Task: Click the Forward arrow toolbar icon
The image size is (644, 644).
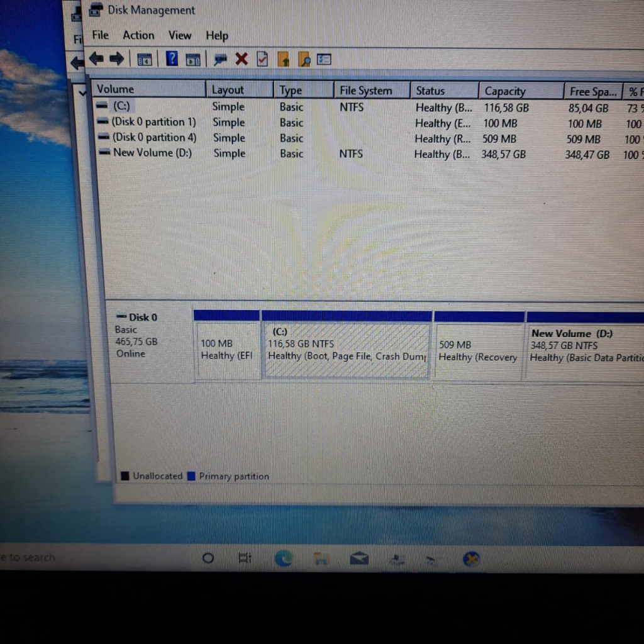Action: pyautogui.click(x=116, y=59)
